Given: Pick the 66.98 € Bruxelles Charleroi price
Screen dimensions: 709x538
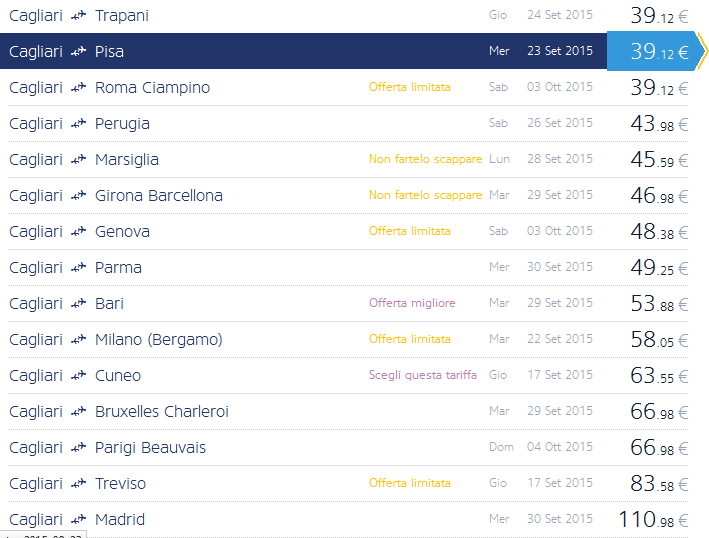Looking at the screenshot, I should click(x=658, y=412).
